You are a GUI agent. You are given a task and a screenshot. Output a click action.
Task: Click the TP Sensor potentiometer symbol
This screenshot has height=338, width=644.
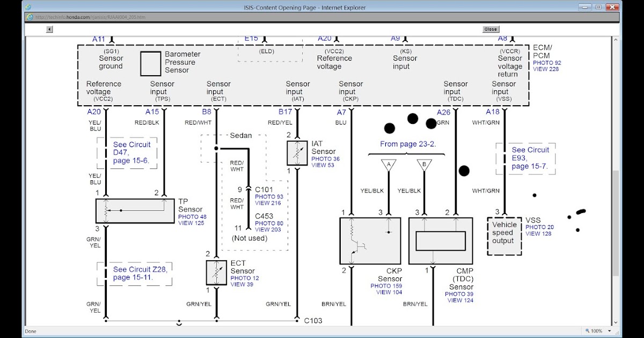pyautogui.click(x=136, y=211)
